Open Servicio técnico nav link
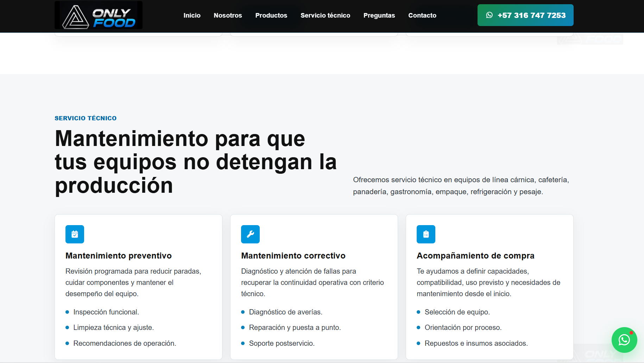This screenshot has width=644, height=363. [x=325, y=15]
